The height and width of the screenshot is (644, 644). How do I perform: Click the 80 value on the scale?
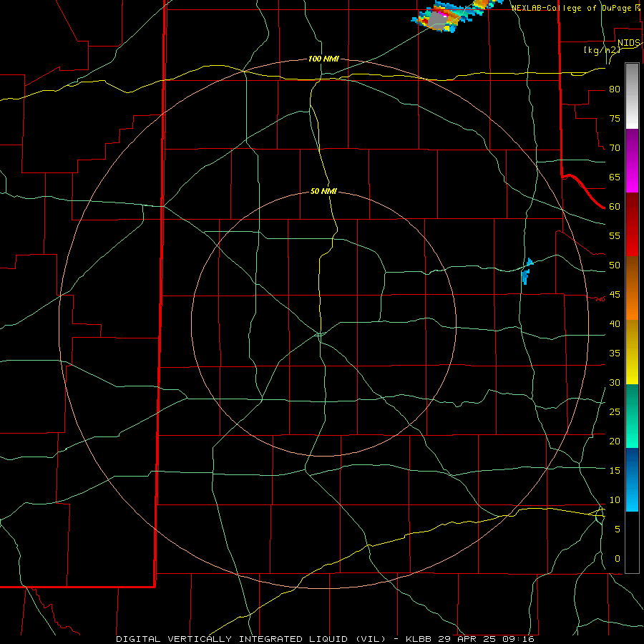(615, 89)
